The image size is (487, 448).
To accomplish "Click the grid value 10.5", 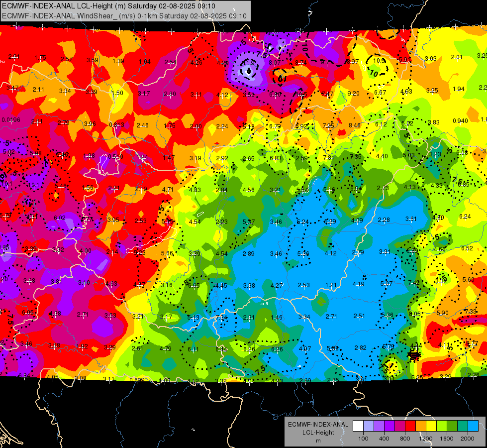I will point(301,94).
